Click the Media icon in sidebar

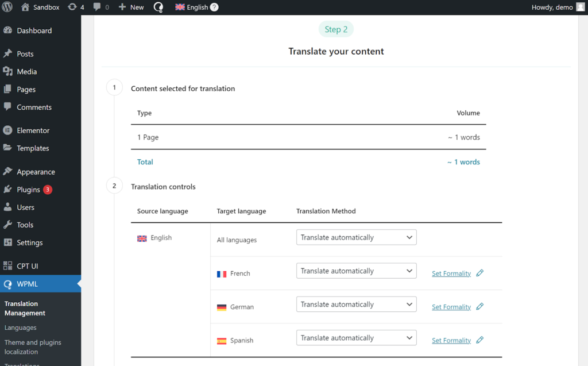pos(7,71)
